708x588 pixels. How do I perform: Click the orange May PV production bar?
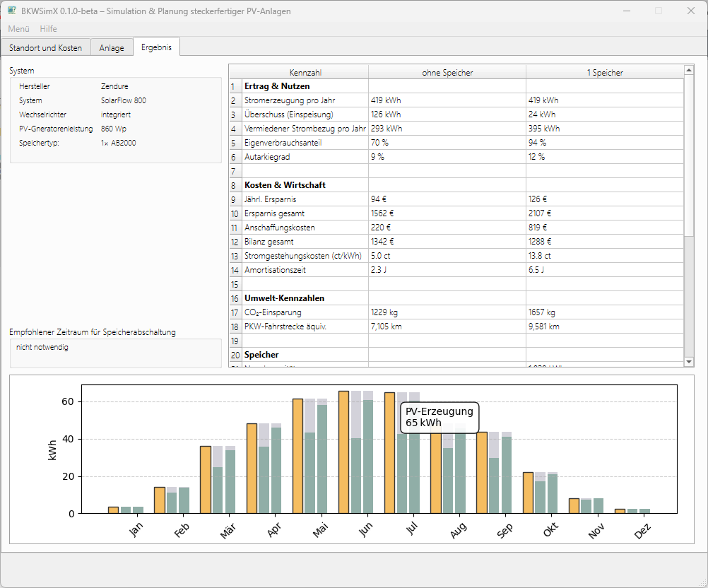[297, 456]
